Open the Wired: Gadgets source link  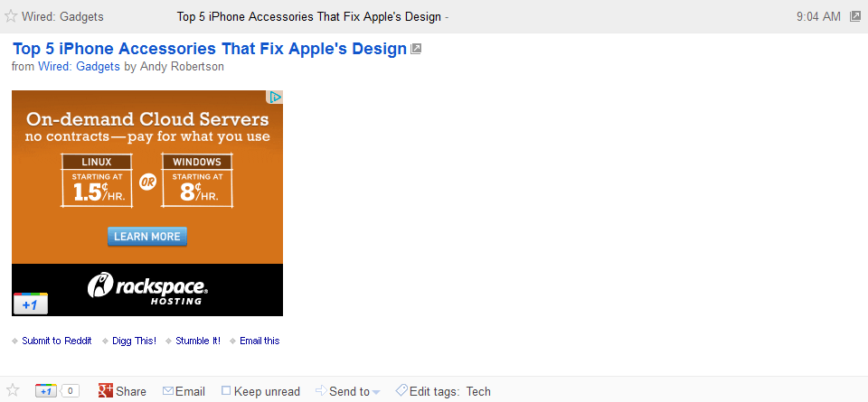(79, 66)
